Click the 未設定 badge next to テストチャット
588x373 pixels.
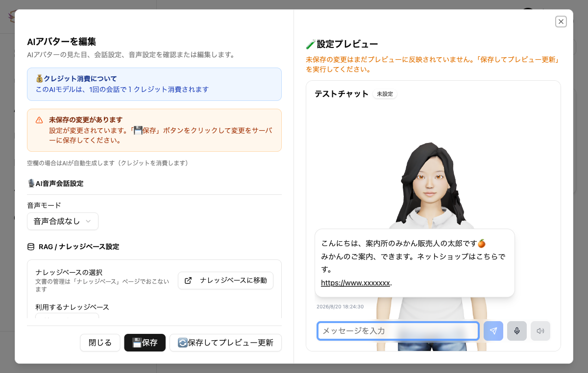[x=385, y=94]
